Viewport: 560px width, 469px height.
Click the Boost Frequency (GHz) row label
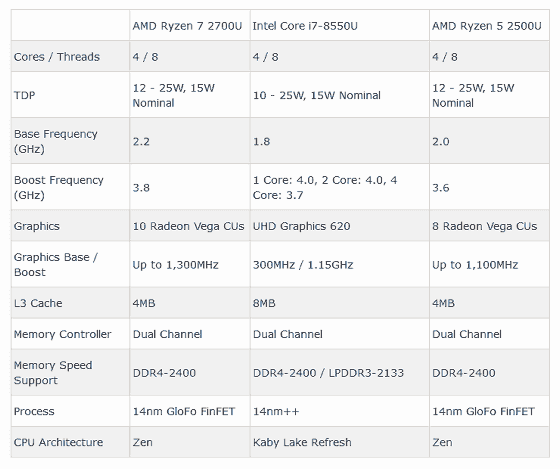(x=70, y=187)
